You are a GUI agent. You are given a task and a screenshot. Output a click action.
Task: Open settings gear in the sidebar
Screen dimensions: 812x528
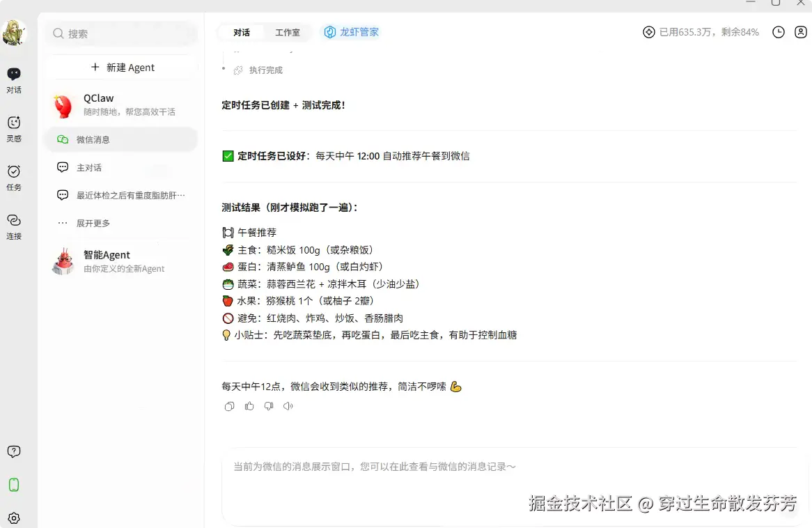(x=14, y=518)
